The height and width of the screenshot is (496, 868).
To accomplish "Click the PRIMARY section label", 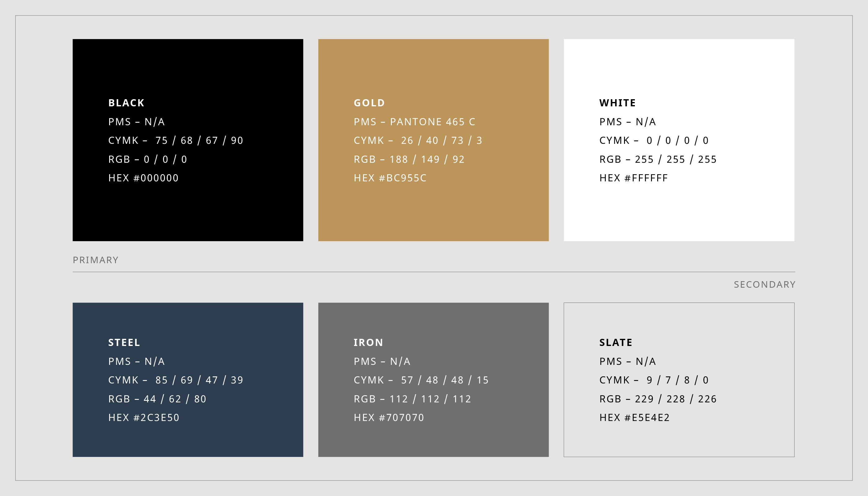I will [x=96, y=260].
